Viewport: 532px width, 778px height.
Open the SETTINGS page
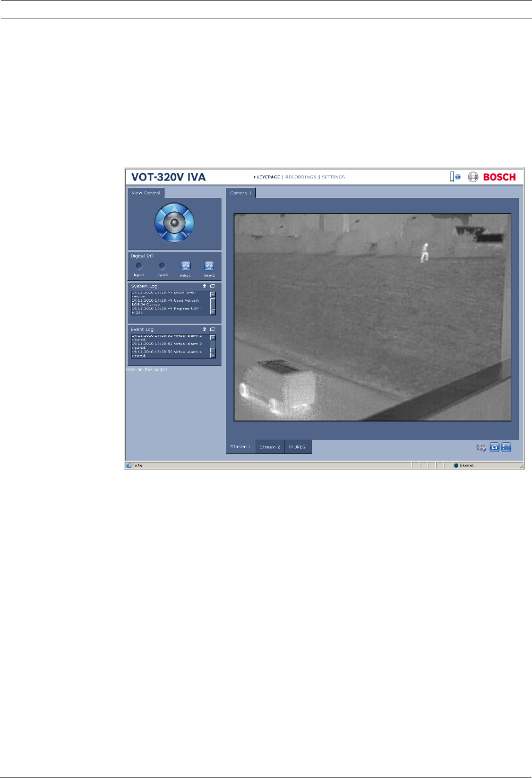[333, 177]
